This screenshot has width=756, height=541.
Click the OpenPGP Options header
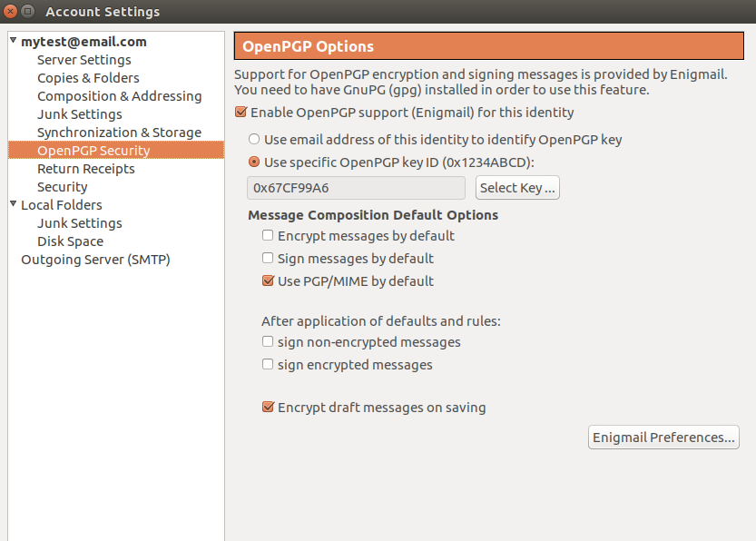coord(489,46)
